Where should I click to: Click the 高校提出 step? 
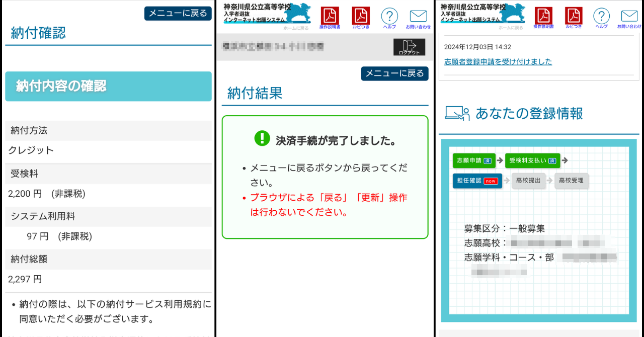coord(528,181)
